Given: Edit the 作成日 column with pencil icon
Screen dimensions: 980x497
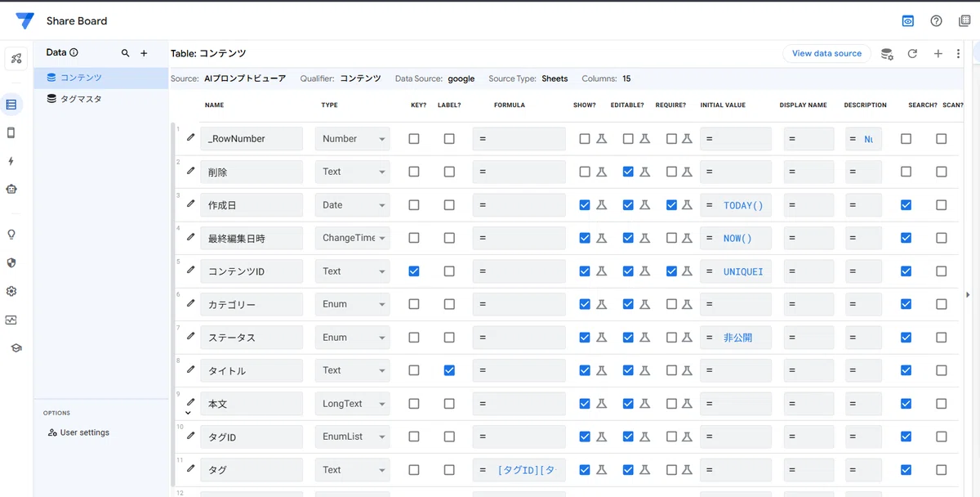Looking at the screenshot, I should (x=190, y=204).
